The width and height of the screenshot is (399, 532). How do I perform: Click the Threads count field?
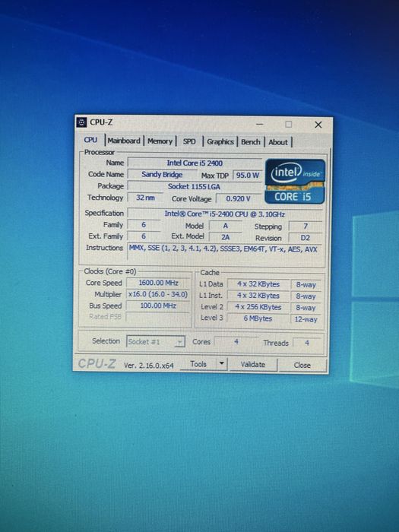pos(307,343)
